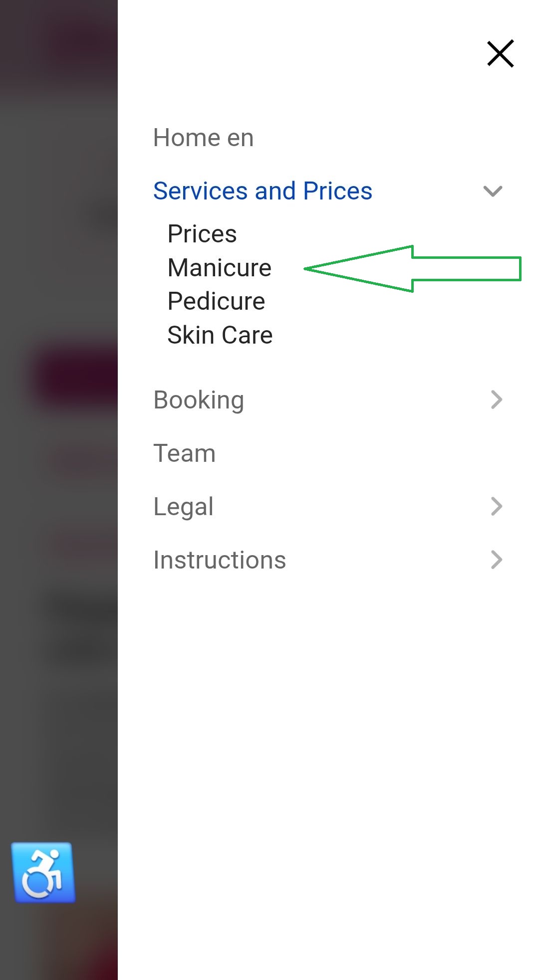Tap the Instructions menu label

[x=220, y=560]
